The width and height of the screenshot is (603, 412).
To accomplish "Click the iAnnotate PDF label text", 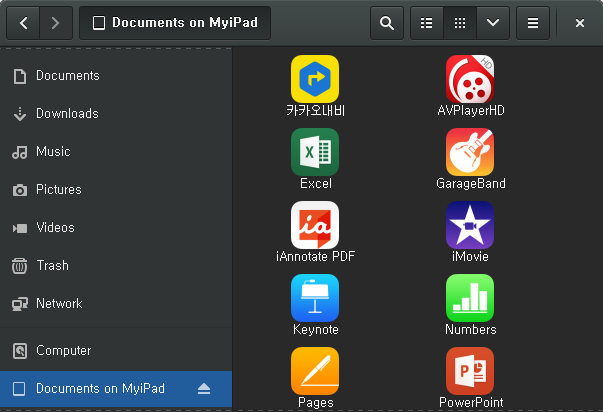I will (x=315, y=257).
